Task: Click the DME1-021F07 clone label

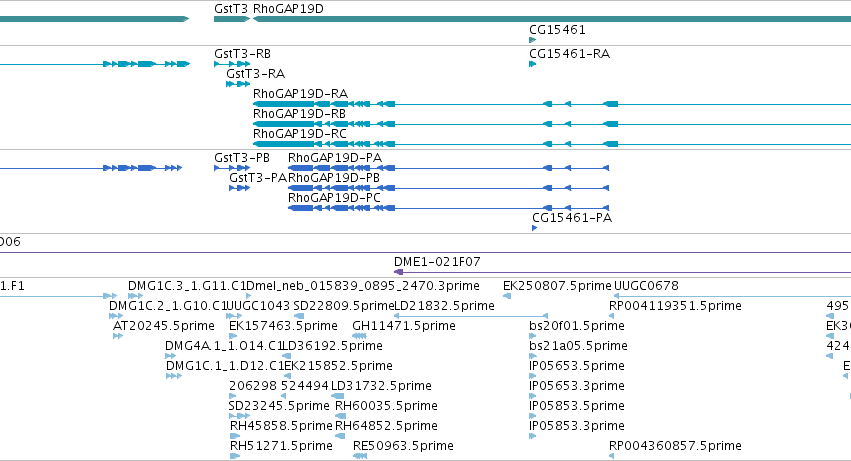Action: pyautogui.click(x=437, y=262)
